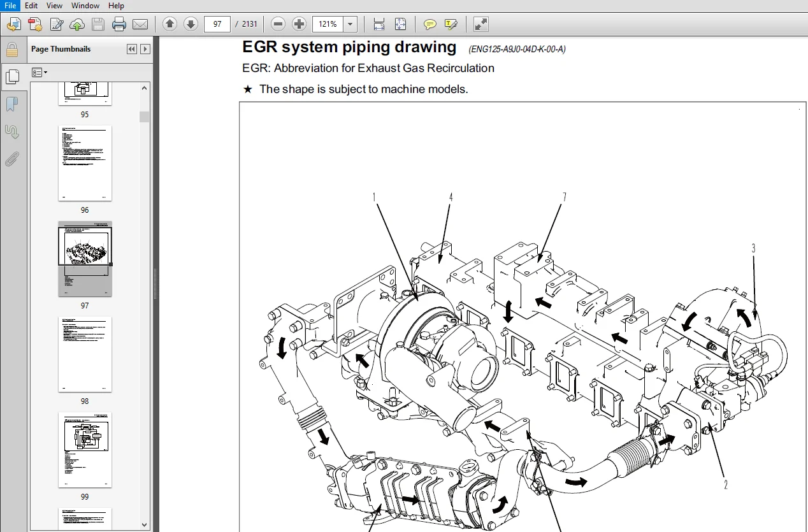808x532 pixels.
Task: Open the View menu
Action: tap(55, 5)
